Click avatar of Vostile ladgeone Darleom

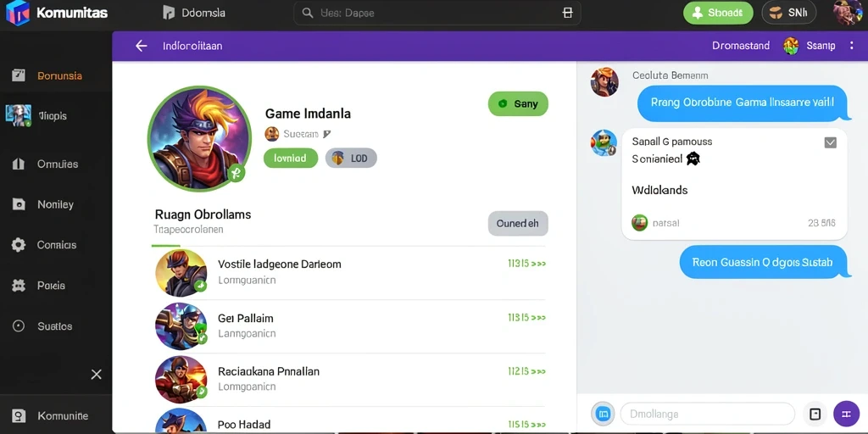tap(181, 272)
